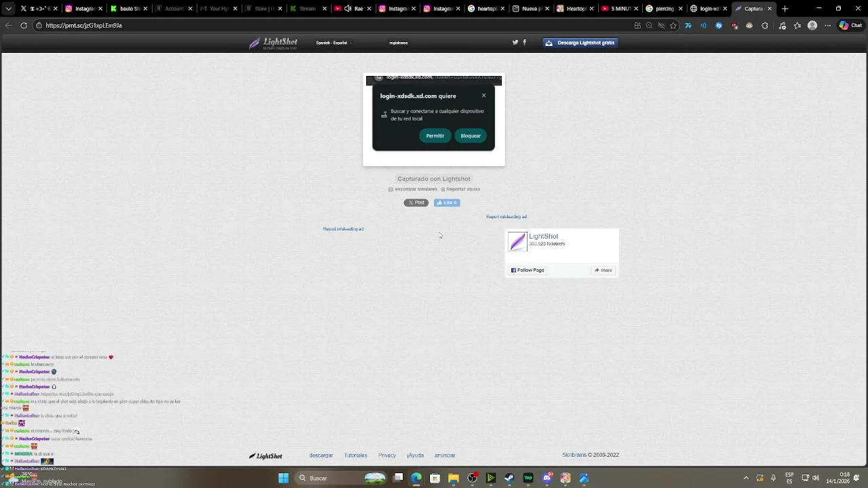Click the captured screenshot image
The image size is (868, 488).
434,120
